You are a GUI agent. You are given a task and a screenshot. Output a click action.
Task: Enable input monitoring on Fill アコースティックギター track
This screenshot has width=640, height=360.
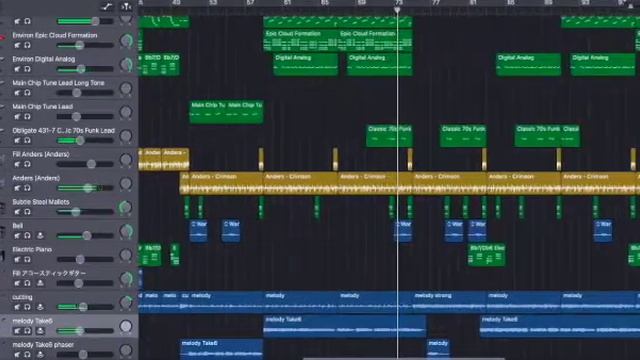coord(40,283)
